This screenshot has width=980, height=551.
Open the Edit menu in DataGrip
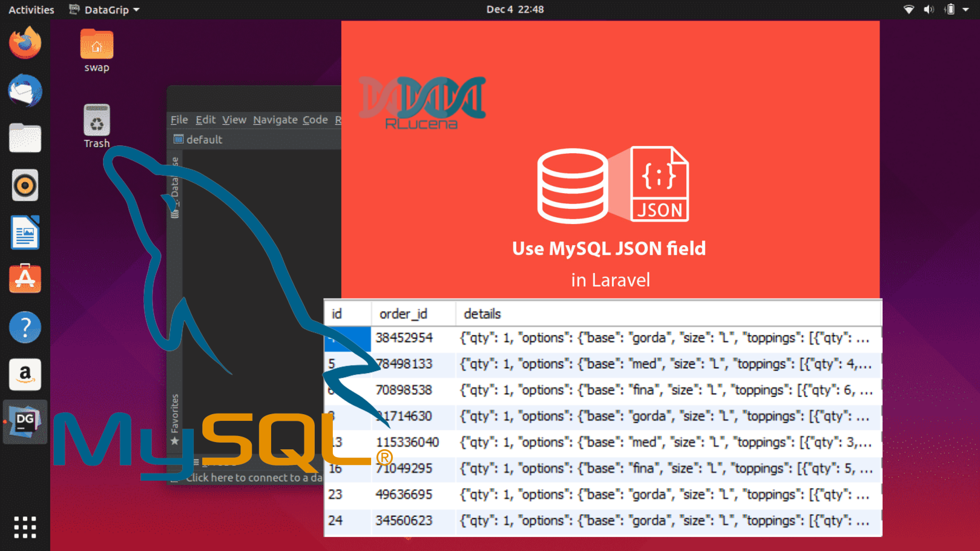click(206, 120)
